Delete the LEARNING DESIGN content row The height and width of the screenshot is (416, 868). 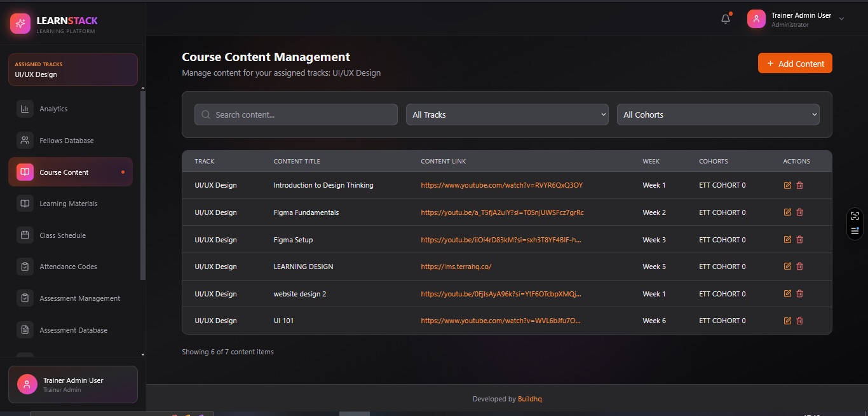[799, 267]
